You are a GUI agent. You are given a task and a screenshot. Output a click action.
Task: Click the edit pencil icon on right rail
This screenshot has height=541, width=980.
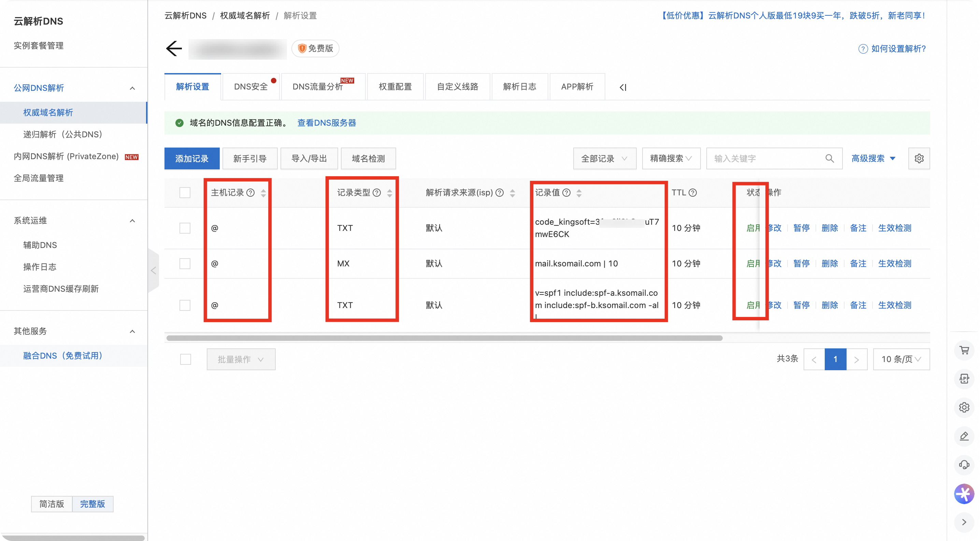click(964, 436)
